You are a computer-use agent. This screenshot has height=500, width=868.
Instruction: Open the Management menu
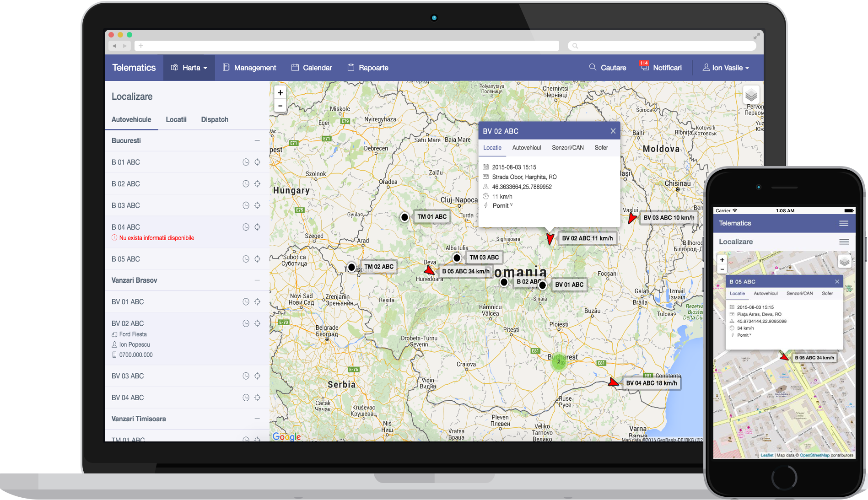pos(249,68)
